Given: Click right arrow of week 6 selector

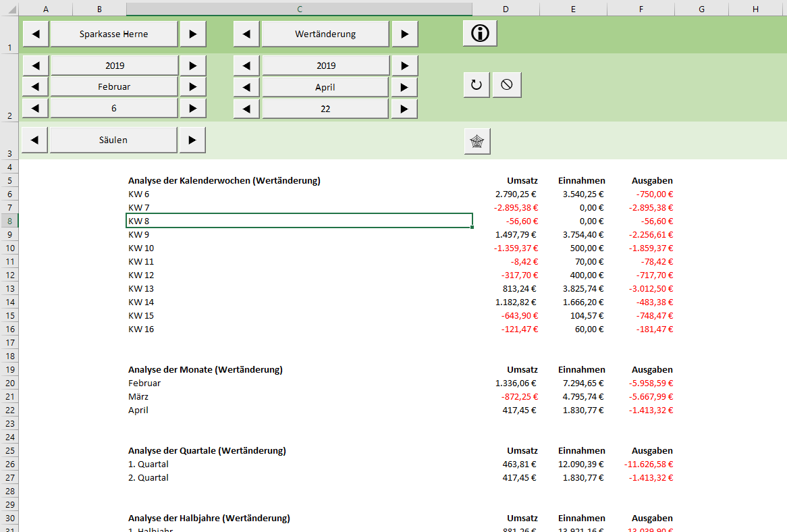Looking at the screenshot, I should click(x=193, y=109).
